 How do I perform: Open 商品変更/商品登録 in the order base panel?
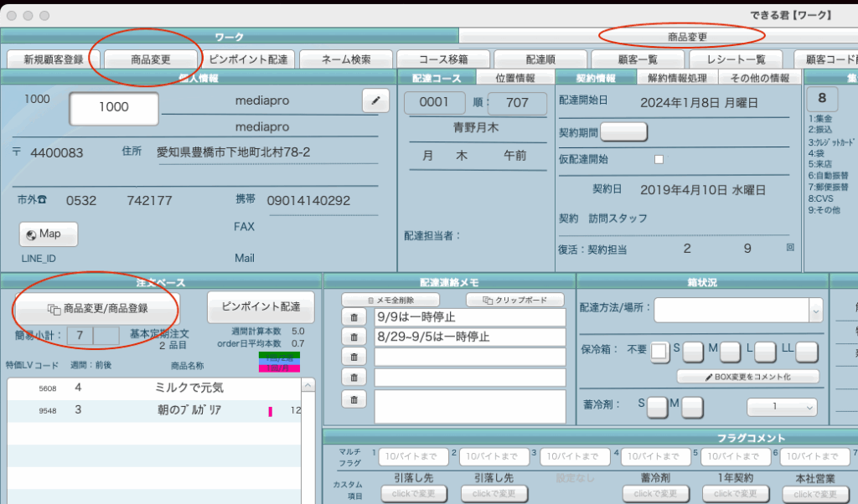tap(98, 308)
